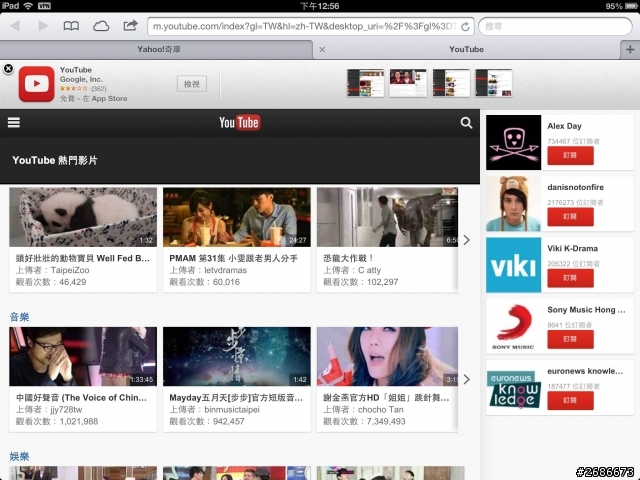Open the bookmarks book icon
640x480 pixels.
point(71,26)
